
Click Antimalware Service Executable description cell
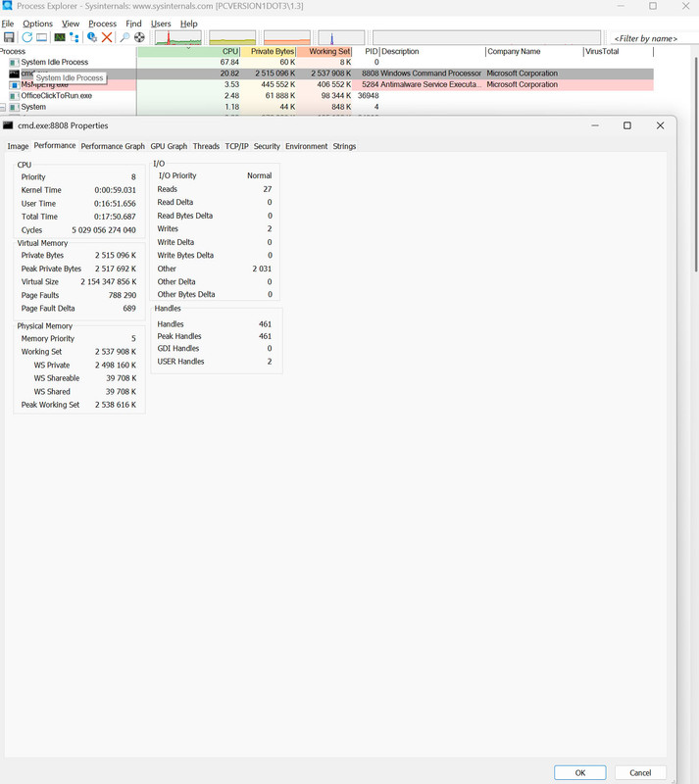click(x=431, y=84)
